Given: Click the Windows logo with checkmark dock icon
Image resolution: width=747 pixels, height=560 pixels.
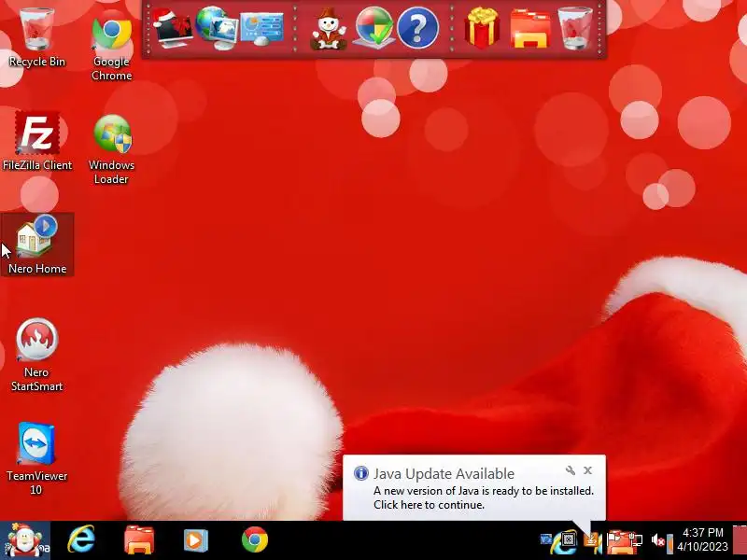Looking at the screenshot, I should 374,29.
